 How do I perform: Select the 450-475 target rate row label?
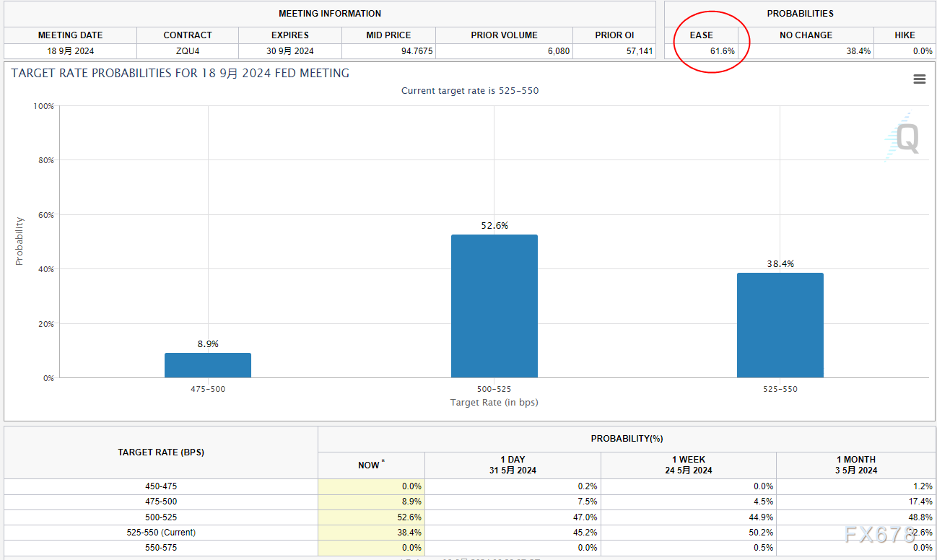160,486
